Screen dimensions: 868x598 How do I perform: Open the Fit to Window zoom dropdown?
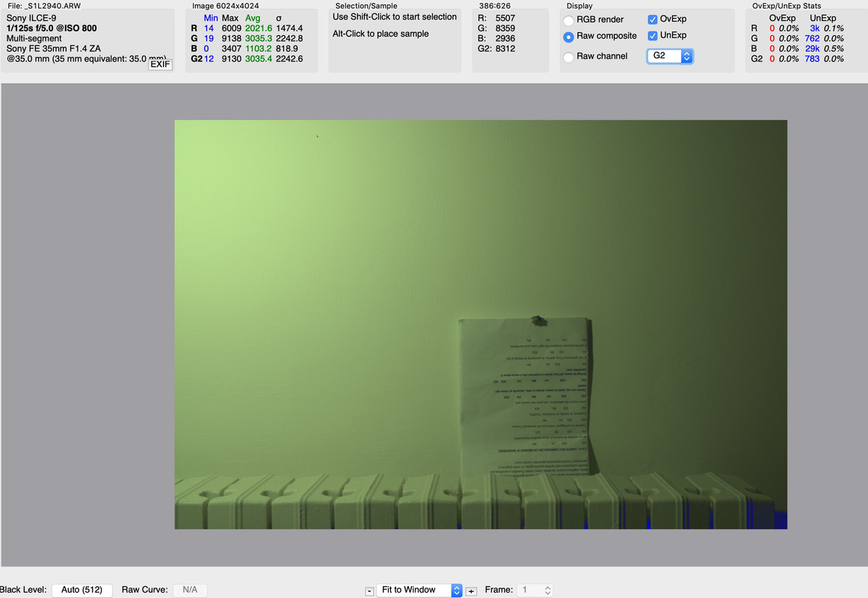pyautogui.click(x=419, y=590)
